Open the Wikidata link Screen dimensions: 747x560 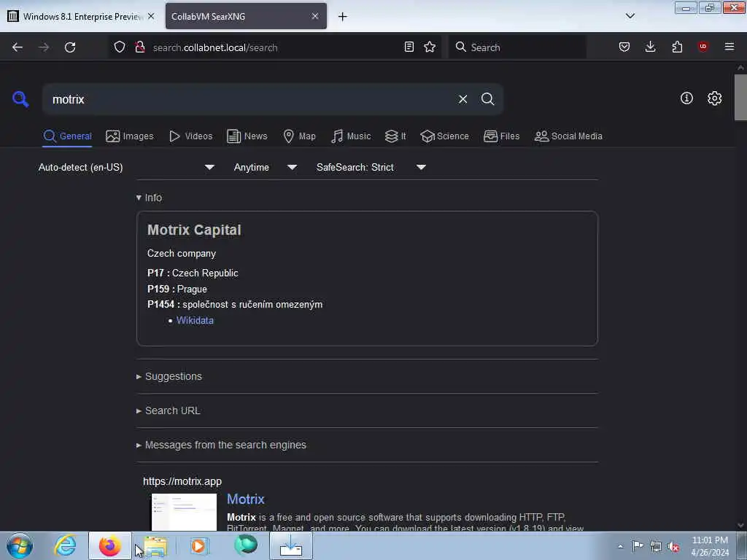(195, 321)
